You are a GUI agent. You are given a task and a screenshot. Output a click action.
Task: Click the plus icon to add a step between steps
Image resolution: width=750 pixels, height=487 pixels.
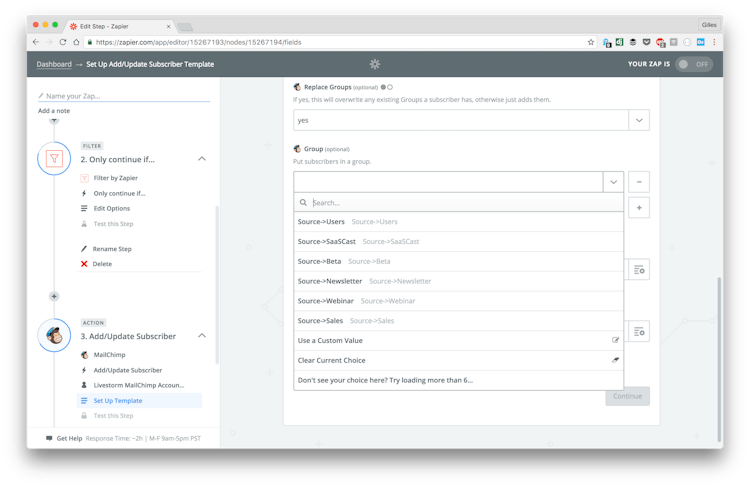click(54, 296)
